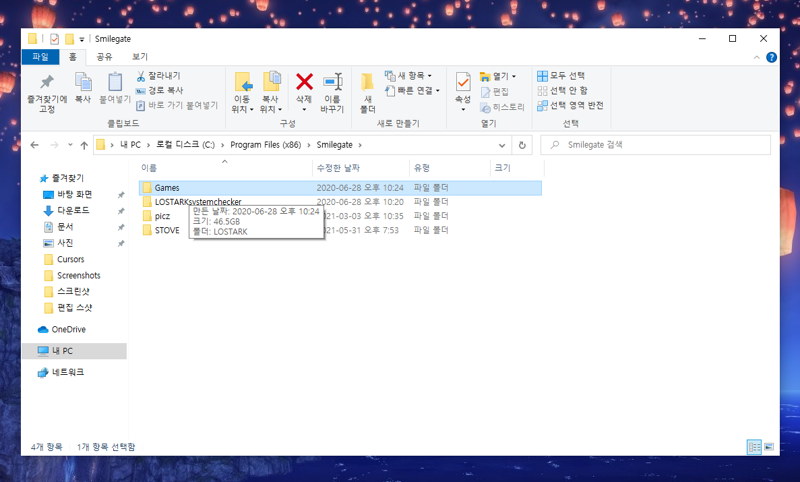Open recent locations dropdown arrow
This screenshot has height=482, width=800.
(70, 145)
